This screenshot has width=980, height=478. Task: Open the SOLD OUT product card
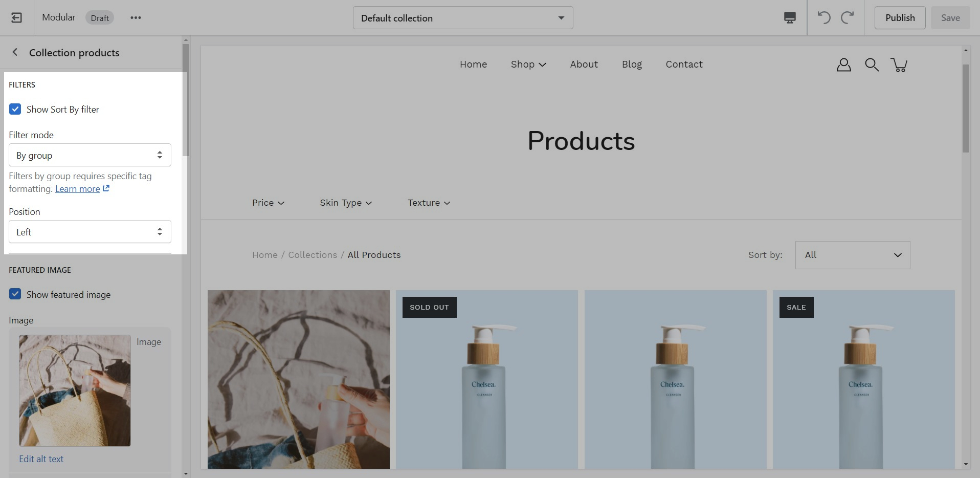point(487,379)
